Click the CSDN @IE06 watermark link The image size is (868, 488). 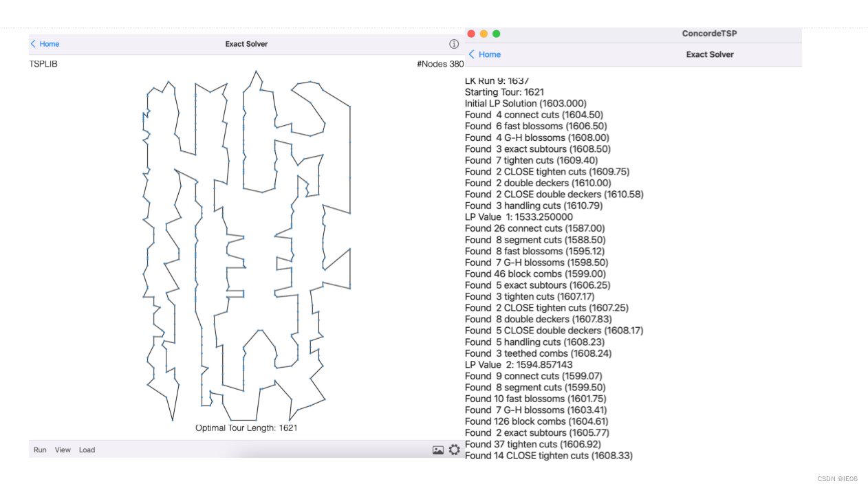pos(837,478)
